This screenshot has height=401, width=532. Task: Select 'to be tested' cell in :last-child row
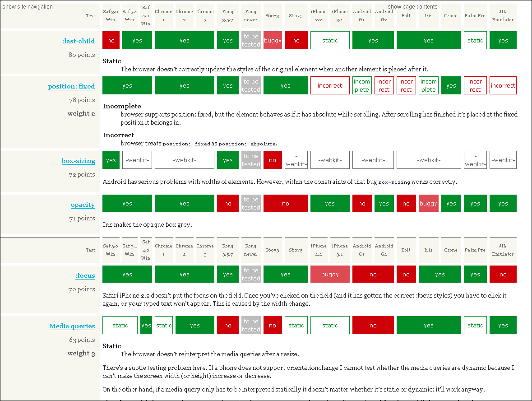pyautogui.click(x=251, y=40)
